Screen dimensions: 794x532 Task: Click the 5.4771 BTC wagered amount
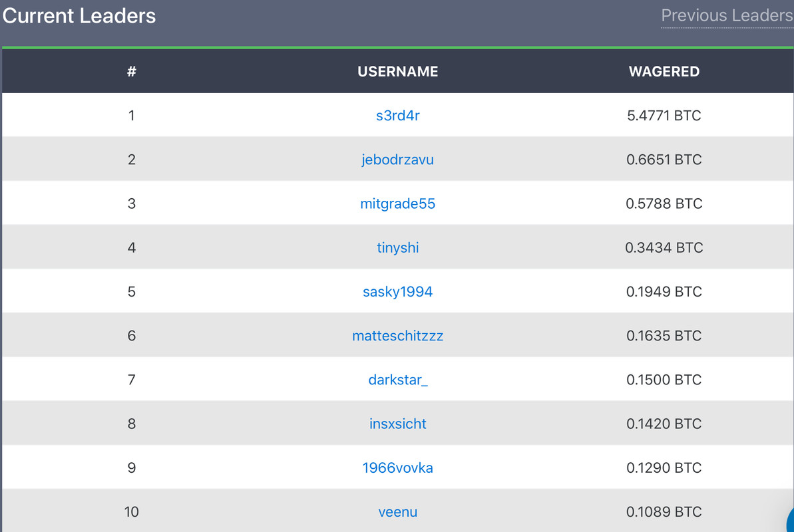[x=664, y=116]
